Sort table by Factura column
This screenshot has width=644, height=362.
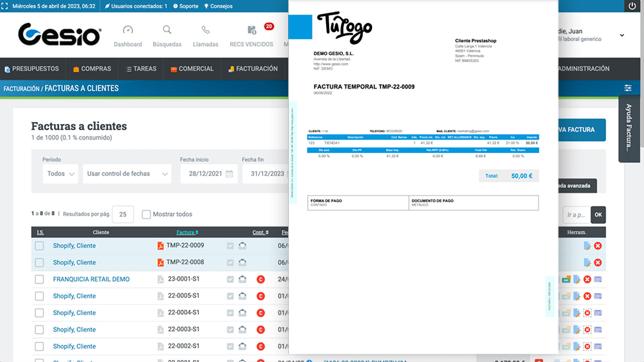(187, 232)
